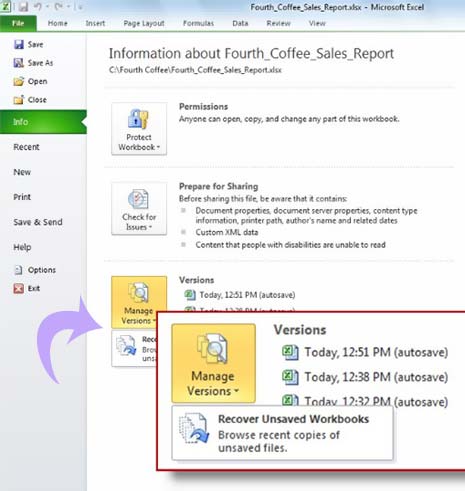Image resolution: width=465 pixels, height=491 pixels.
Task: Click the file path C:\Fourth Coffee\Fourth_Coffee_Sales_Report.xlsx
Action: click(x=195, y=70)
